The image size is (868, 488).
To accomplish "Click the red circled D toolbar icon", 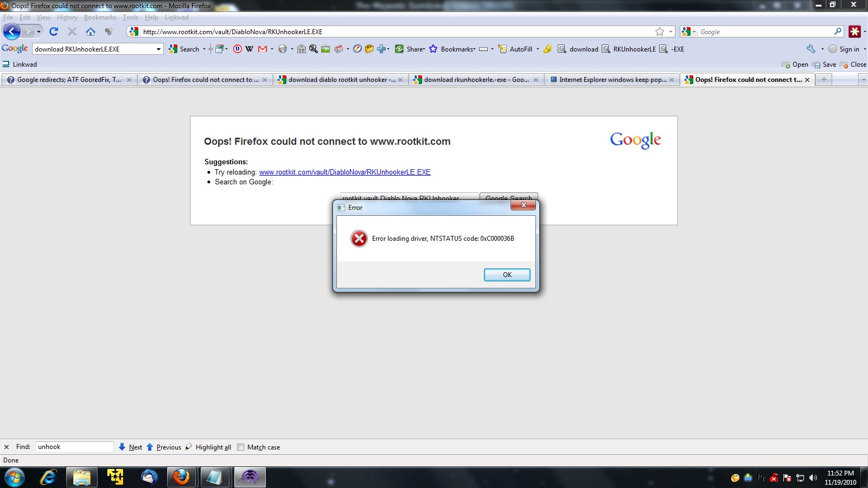I will (x=237, y=49).
